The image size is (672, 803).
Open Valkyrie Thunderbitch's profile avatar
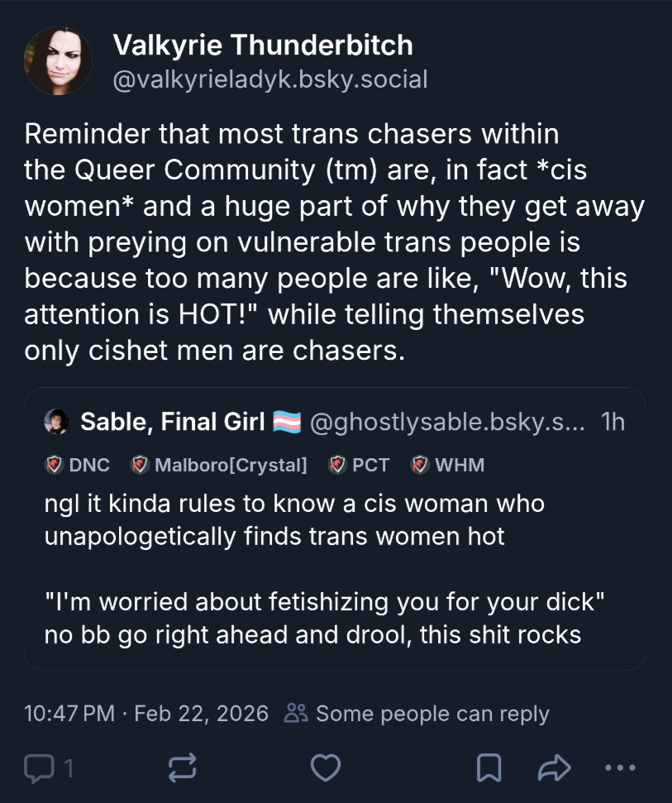point(58,60)
